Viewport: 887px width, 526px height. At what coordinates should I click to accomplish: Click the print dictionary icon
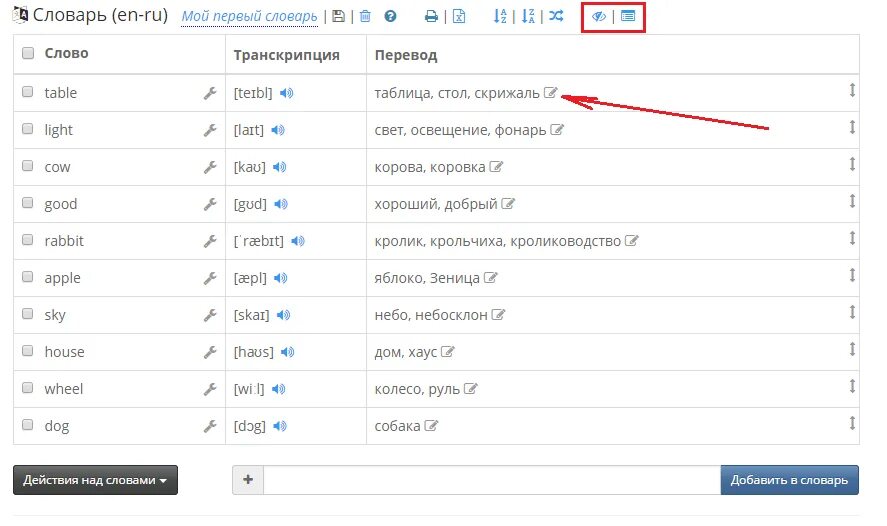[431, 16]
